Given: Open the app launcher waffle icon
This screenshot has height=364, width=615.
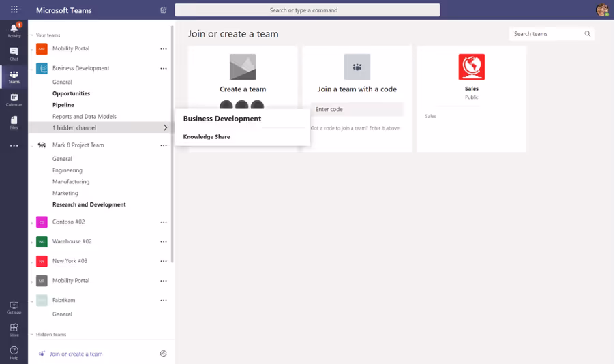Looking at the screenshot, I should coord(14,10).
